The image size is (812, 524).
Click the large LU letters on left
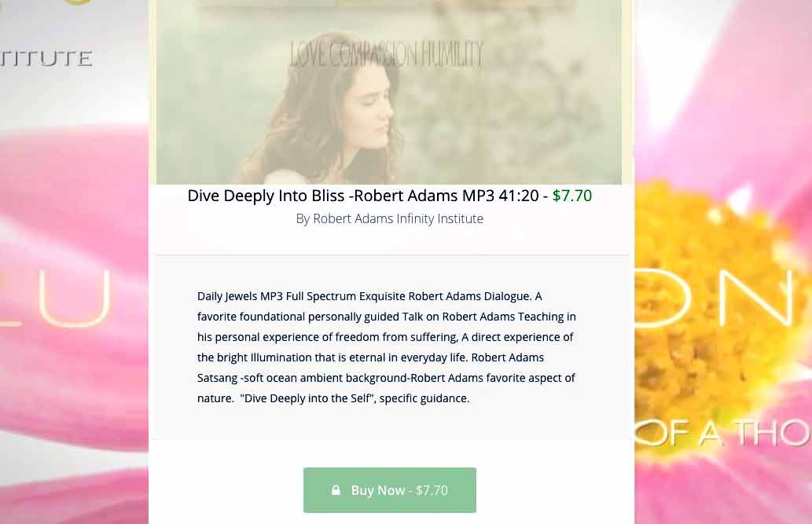56,299
